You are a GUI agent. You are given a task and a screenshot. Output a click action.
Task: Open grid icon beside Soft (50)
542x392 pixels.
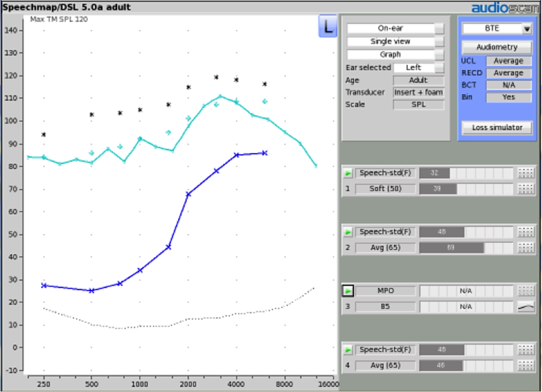[525, 189]
